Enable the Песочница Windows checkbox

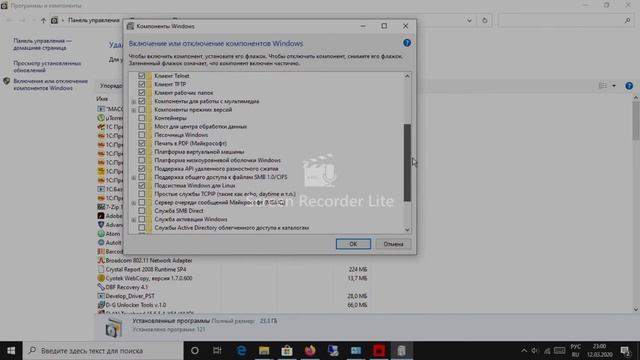pyautogui.click(x=142, y=135)
